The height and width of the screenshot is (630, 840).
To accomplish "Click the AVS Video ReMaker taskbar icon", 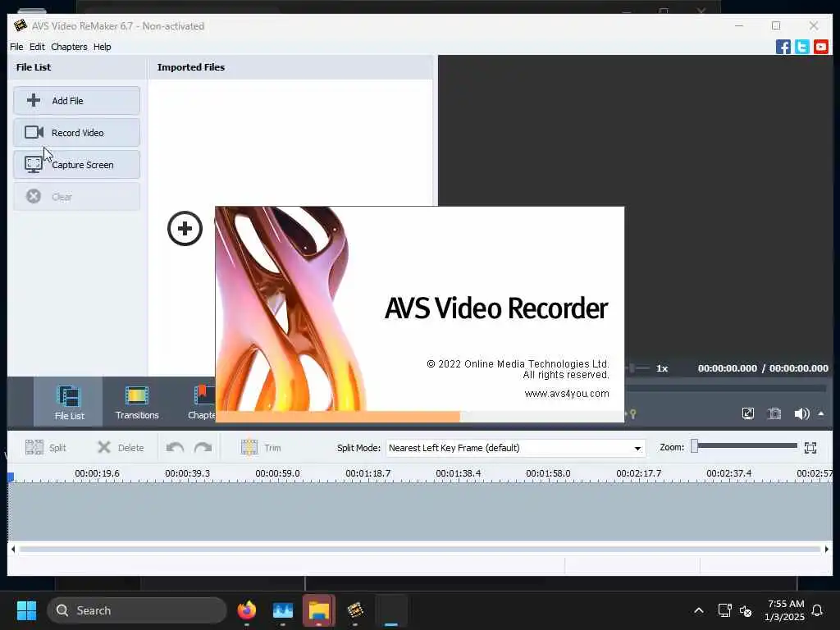I will (x=354, y=610).
